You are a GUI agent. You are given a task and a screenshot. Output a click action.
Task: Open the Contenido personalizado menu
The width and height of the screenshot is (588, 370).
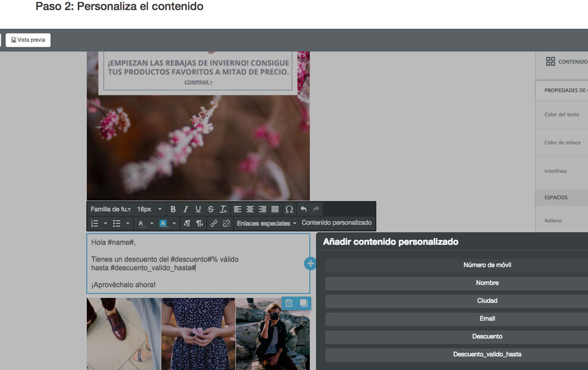tap(337, 223)
